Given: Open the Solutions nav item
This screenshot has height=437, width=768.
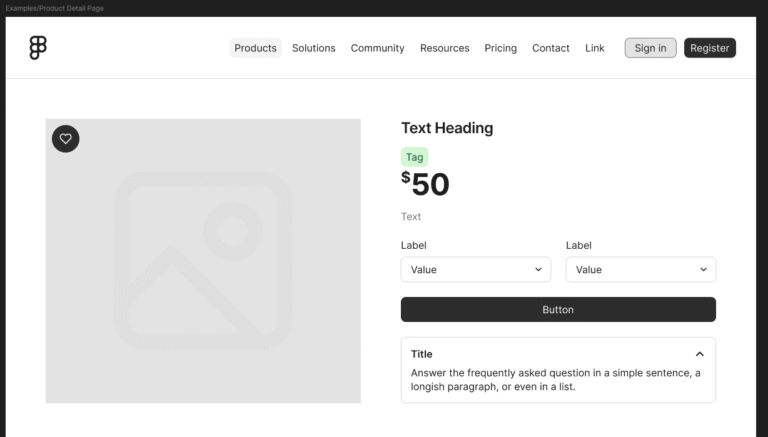Looking at the screenshot, I should coord(314,48).
